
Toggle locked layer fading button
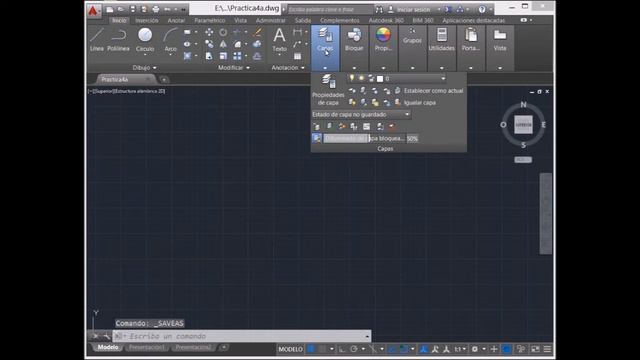317,138
